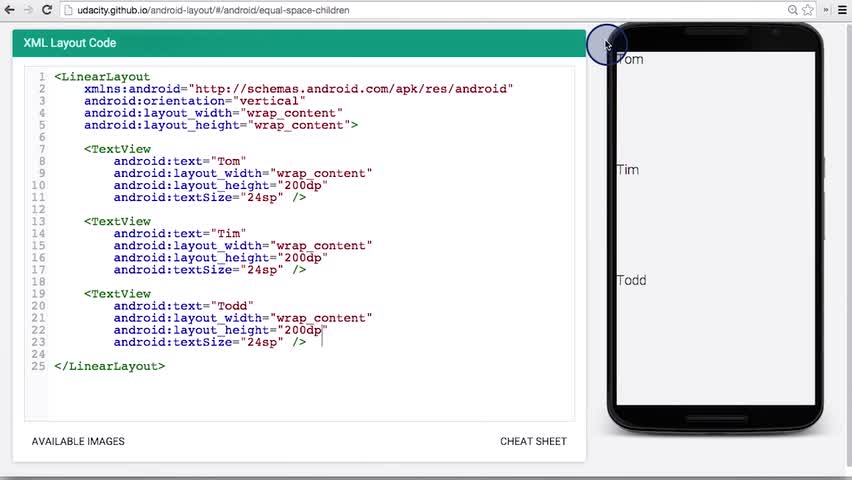Click the closing LinearLayout tag line 25
852x480 pixels.
[x=109, y=366]
